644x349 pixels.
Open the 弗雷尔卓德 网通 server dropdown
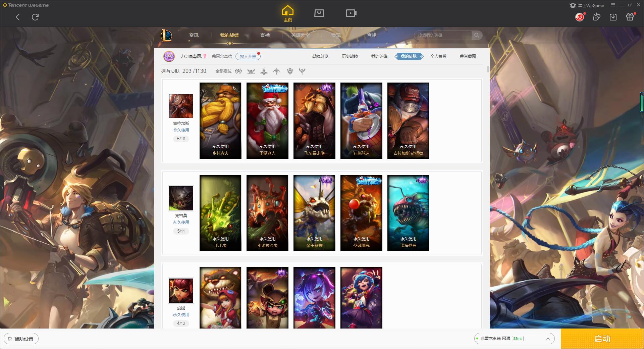(x=514, y=339)
